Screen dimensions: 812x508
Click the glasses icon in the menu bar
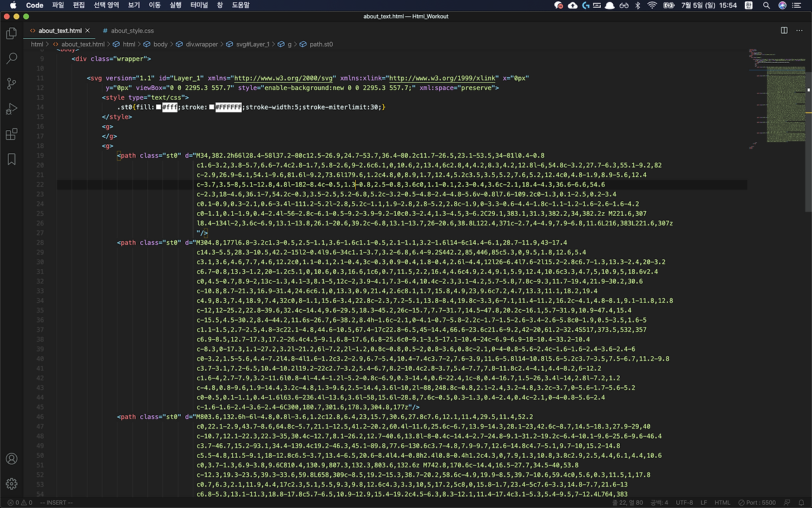click(624, 5)
